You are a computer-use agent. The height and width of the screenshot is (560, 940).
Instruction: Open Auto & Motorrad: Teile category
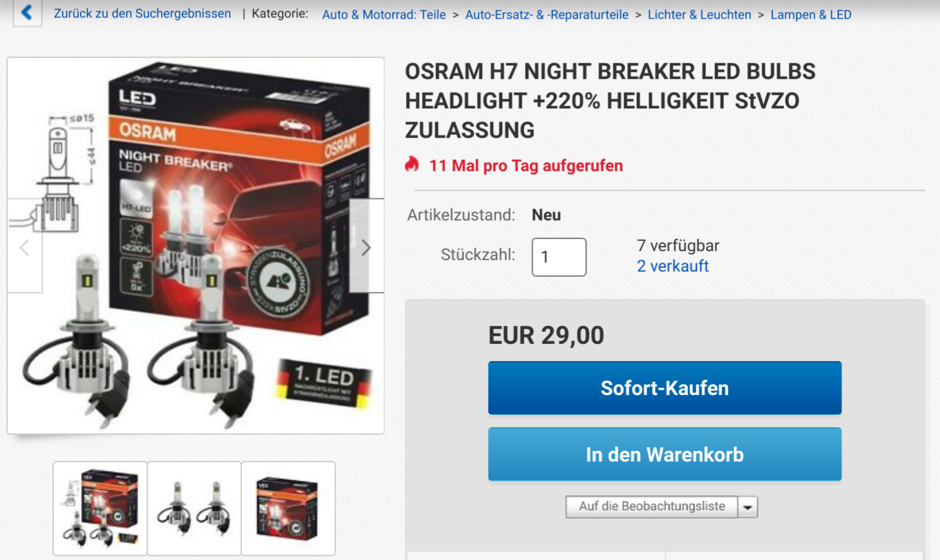(x=384, y=14)
